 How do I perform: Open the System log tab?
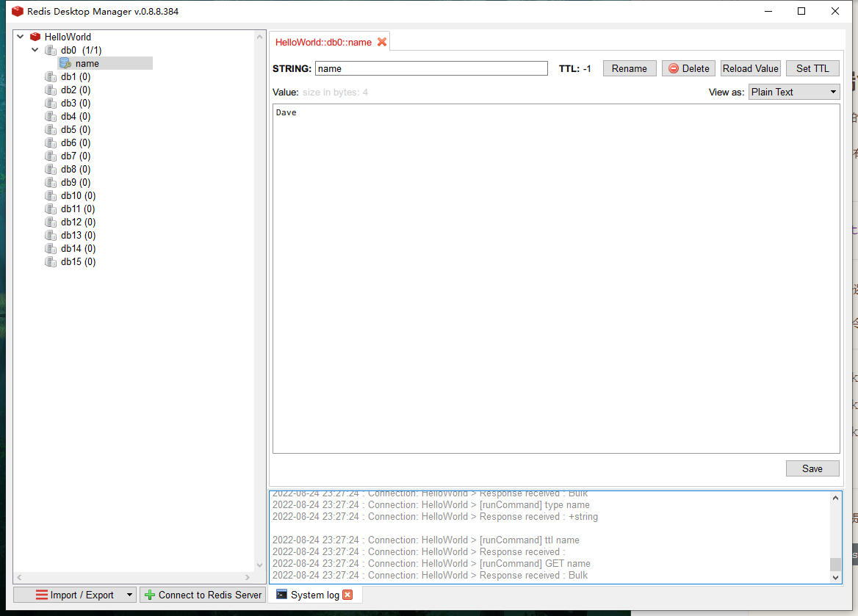pyautogui.click(x=314, y=595)
